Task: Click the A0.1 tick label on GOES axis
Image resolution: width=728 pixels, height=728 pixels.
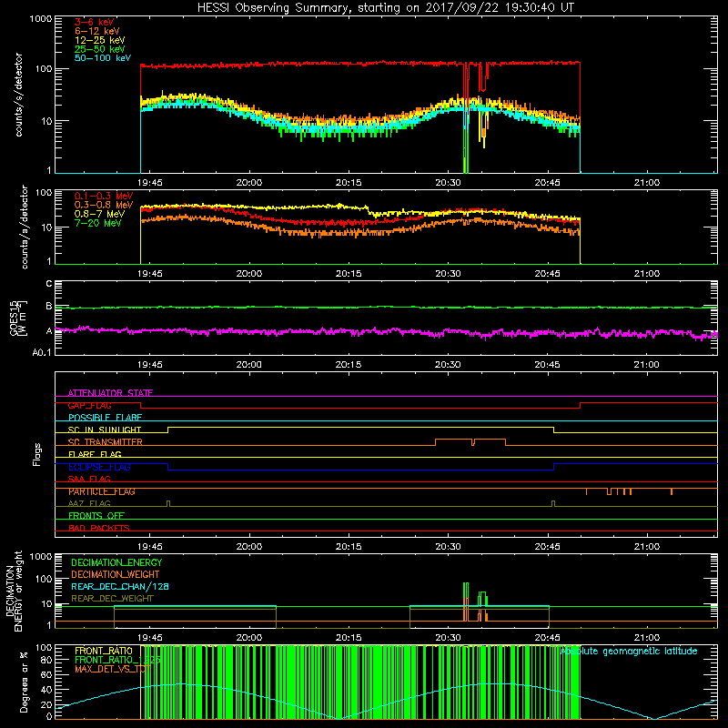Action: click(x=42, y=352)
